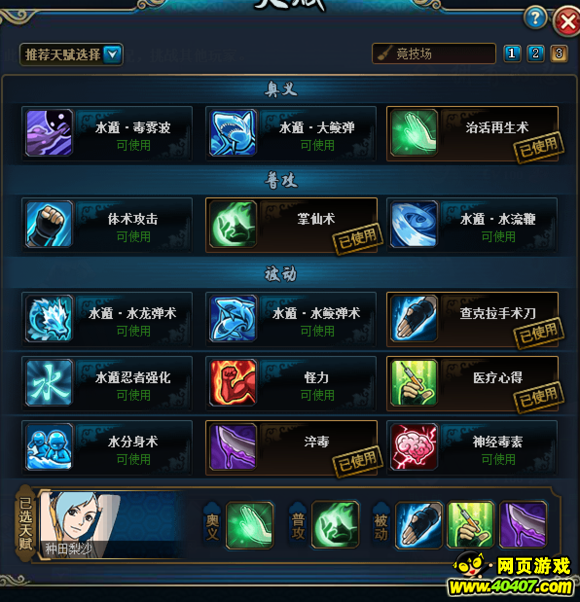Click the help question mark icon
Screen dimensions: 580x602
(x=535, y=18)
